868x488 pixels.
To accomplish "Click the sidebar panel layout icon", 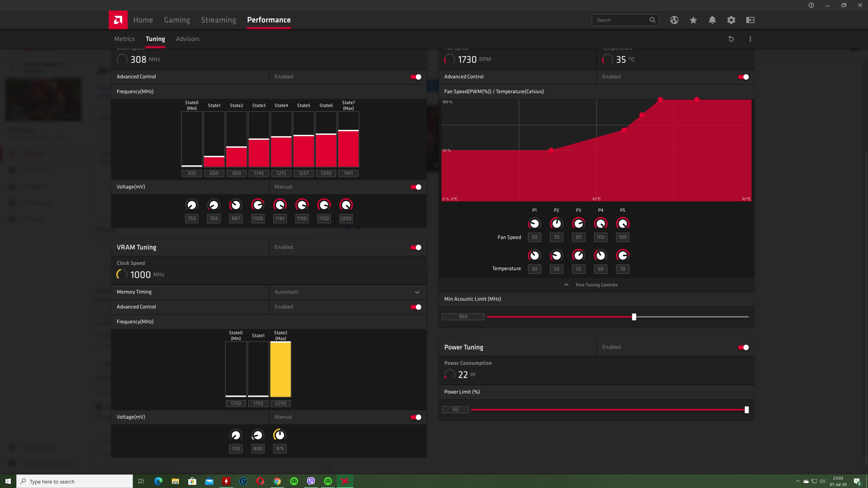I will coord(750,20).
